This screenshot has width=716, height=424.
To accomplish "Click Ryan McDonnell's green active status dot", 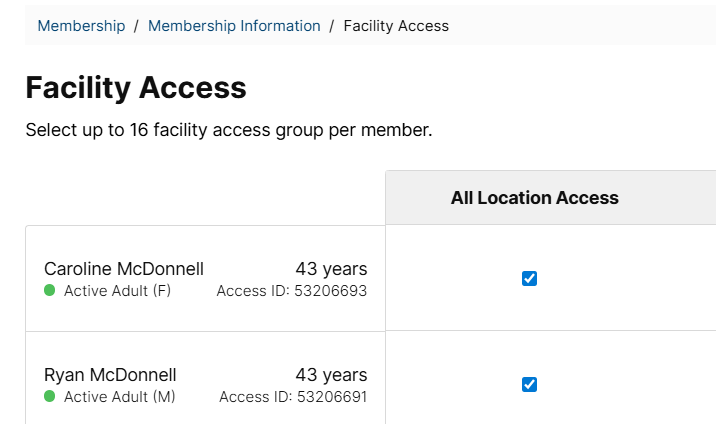I will (x=50, y=396).
